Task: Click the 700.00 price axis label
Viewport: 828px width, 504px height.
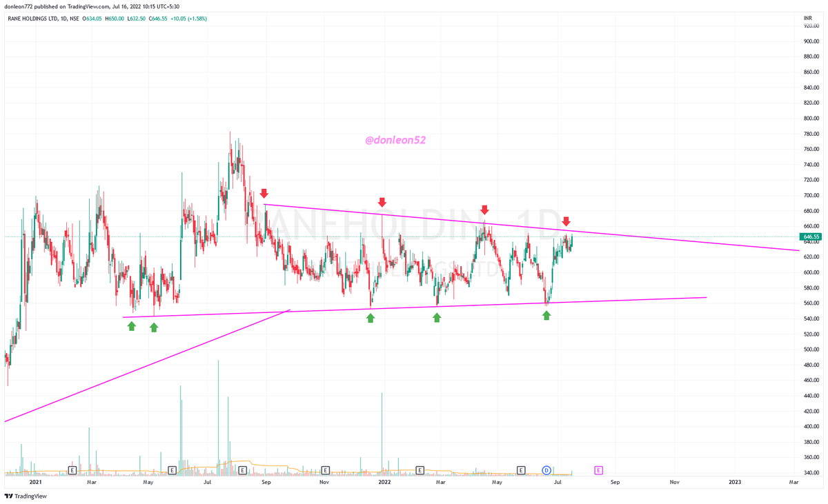Action: pos(810,196)
